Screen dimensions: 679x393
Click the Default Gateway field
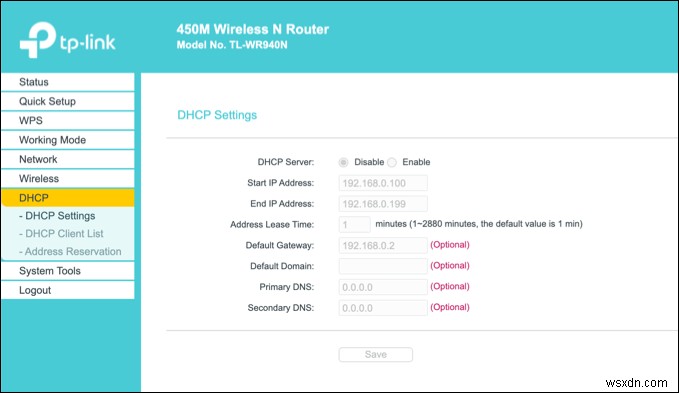[x=383, y=245]
